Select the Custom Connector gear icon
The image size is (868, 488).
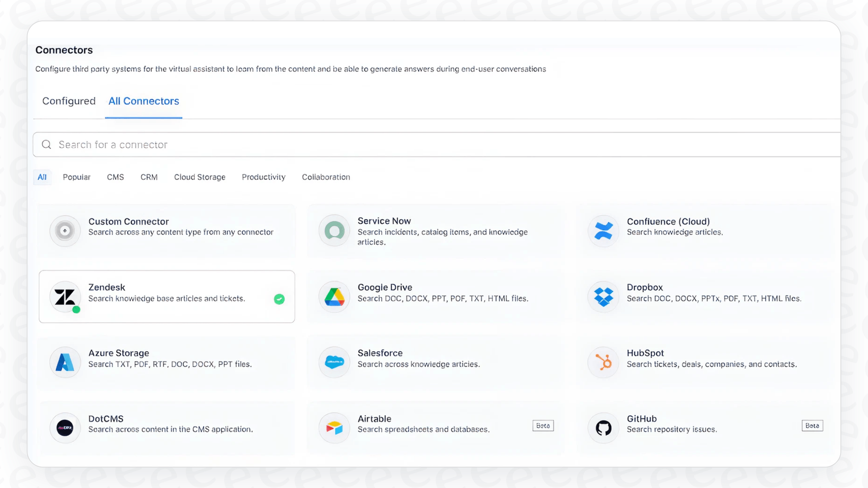[65, 231]
